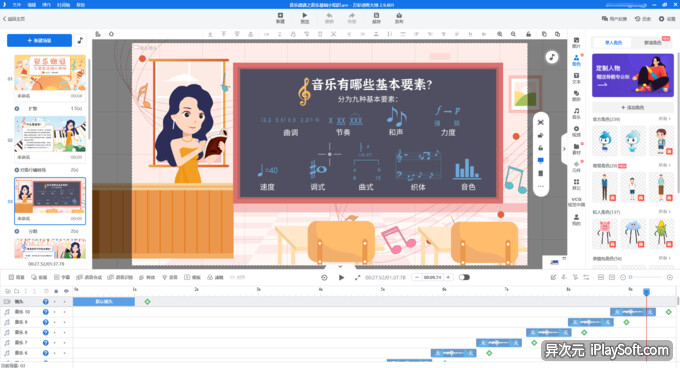
Task: Click the blue 新建场景 button
Action: pos(39,40)
